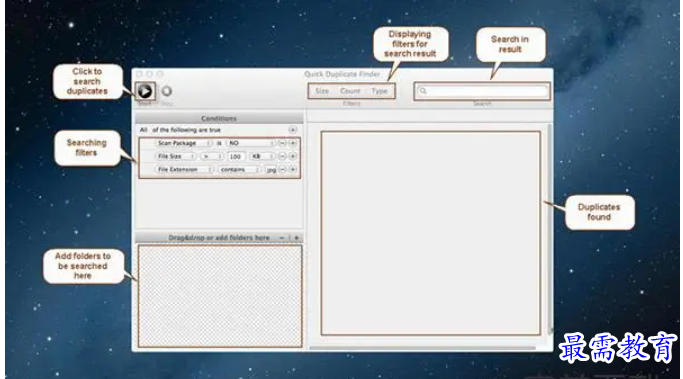Open the KB size unit dropdown
The image size is (683, 379).
pyautogui.click(x=262, y=156)
